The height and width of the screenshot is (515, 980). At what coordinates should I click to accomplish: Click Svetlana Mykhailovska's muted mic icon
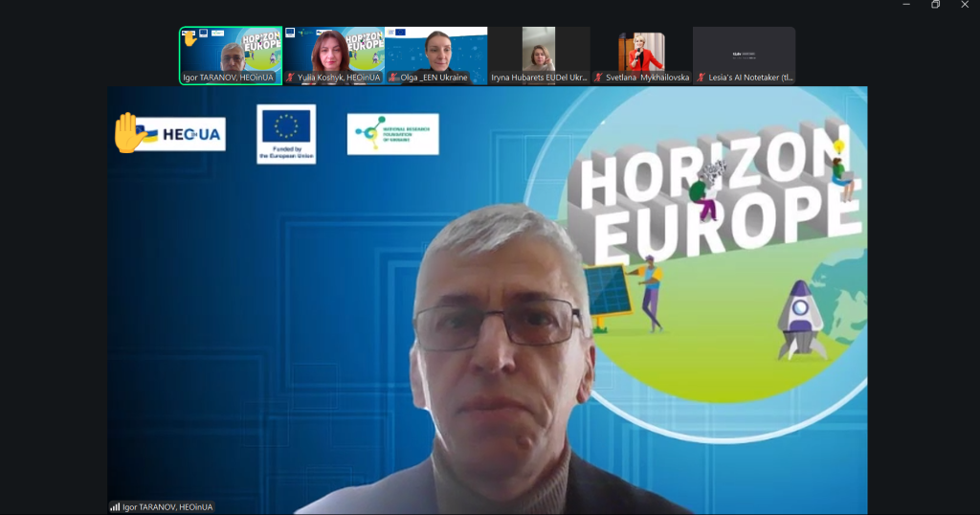point(598,78)
